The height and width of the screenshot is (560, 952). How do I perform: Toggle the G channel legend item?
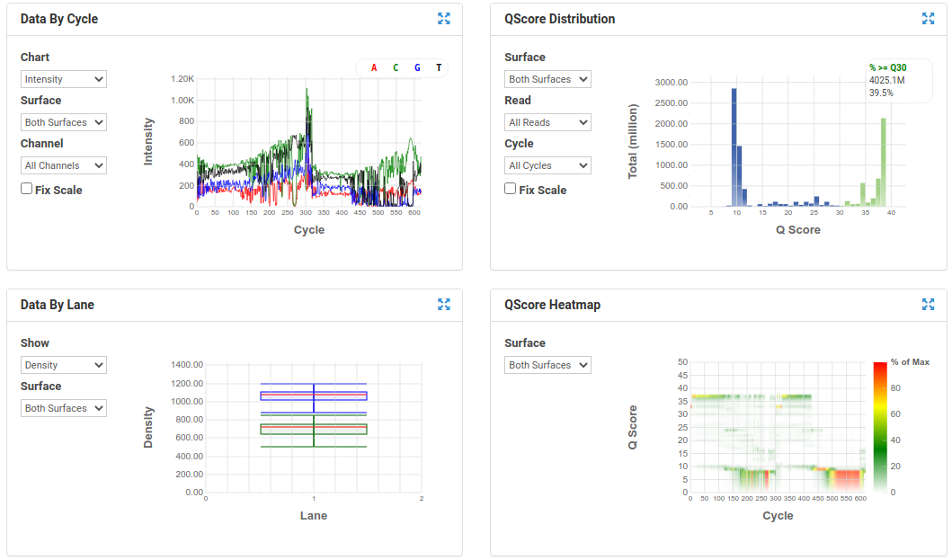[417, 68]
